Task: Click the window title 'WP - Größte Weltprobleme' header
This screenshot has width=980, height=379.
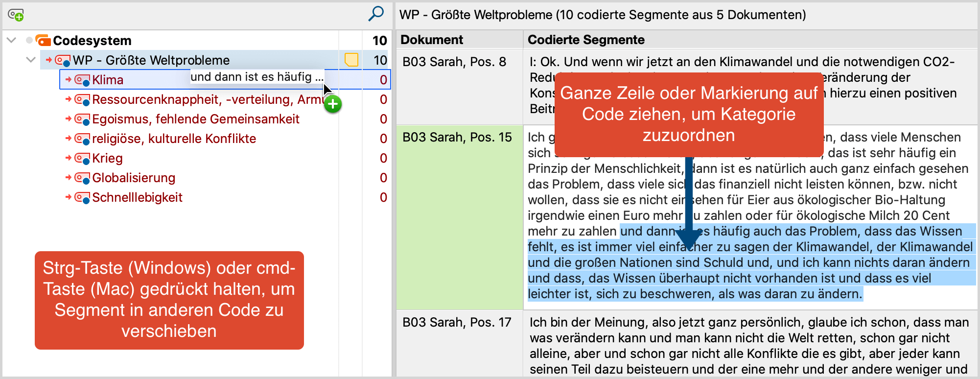Action: point(603,15)
